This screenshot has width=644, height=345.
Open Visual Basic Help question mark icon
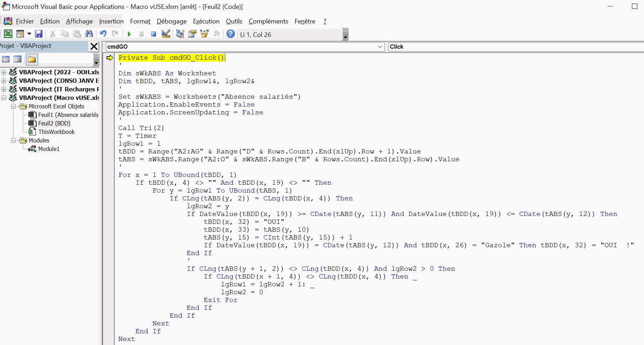[231, 34]
